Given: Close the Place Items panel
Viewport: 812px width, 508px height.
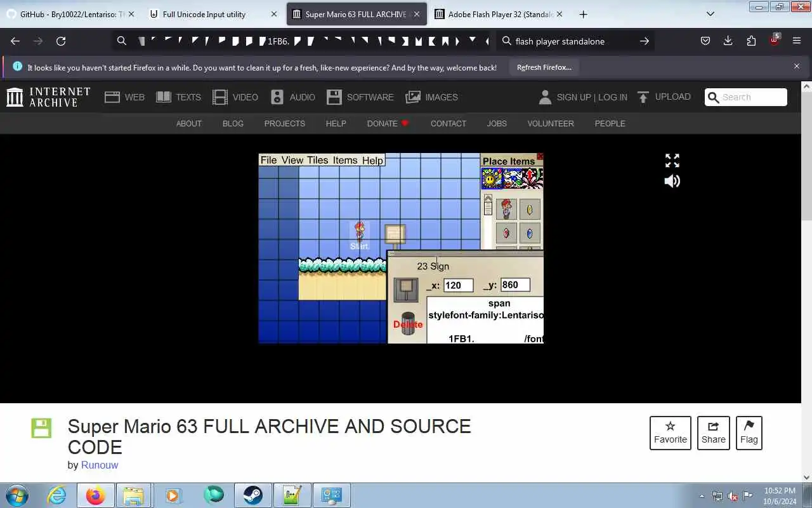Looking at the screenshot, I should 540,156.
